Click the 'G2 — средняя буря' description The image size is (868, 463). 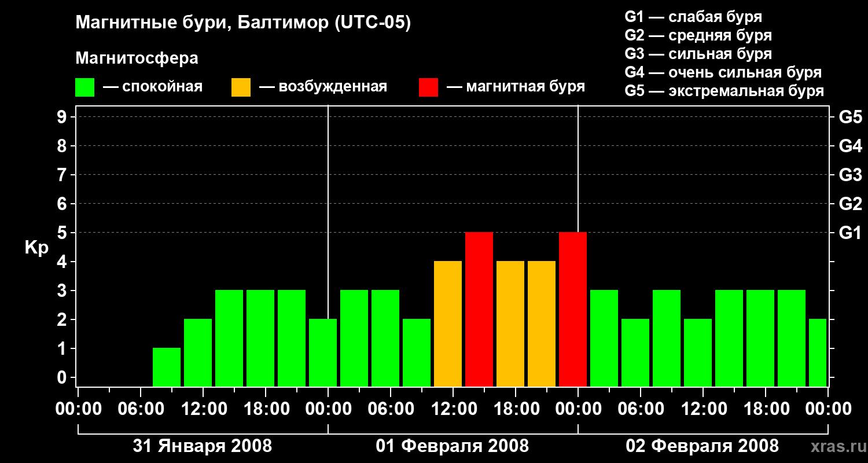tap(698, 35)
